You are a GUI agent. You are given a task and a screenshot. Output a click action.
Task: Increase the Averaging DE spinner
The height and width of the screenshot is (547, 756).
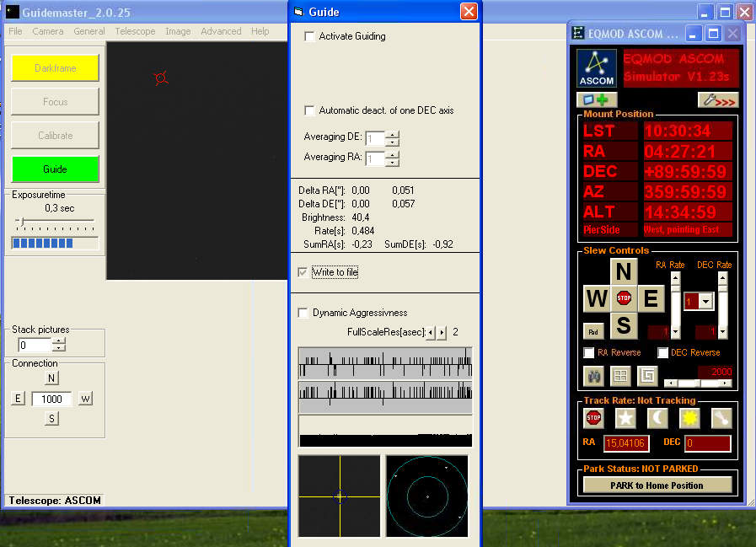pos(393,135)
